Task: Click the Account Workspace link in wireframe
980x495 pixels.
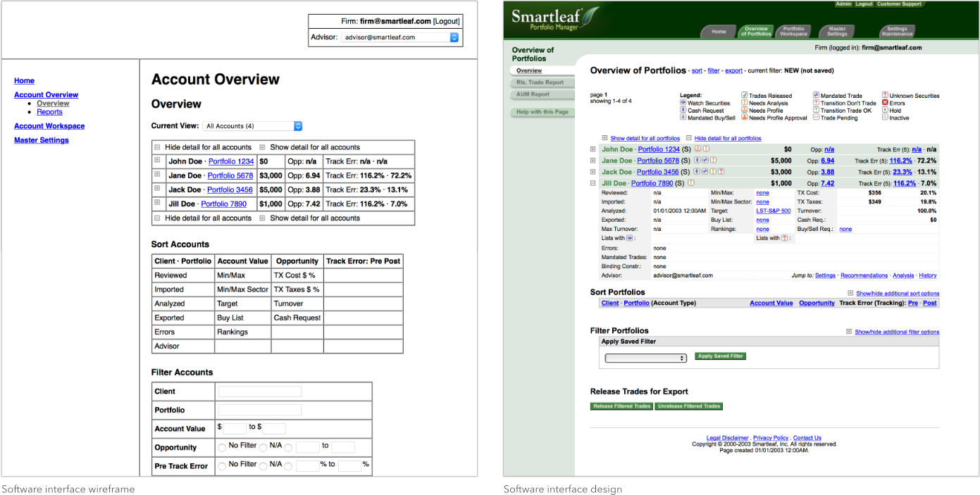Action: pyautogui.click(x=49, y=126)
